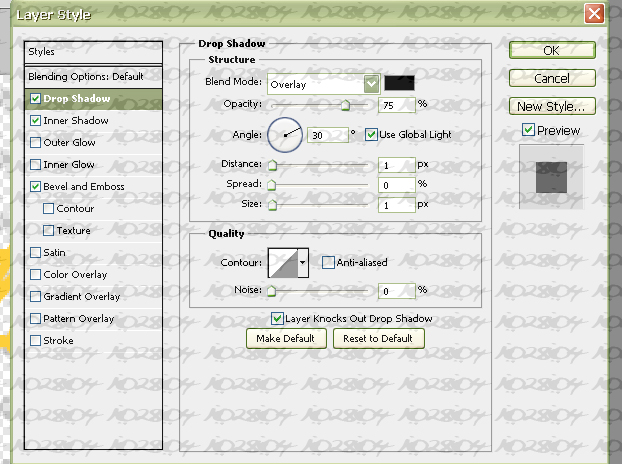Click the Distance slider handle

[273, 165]
